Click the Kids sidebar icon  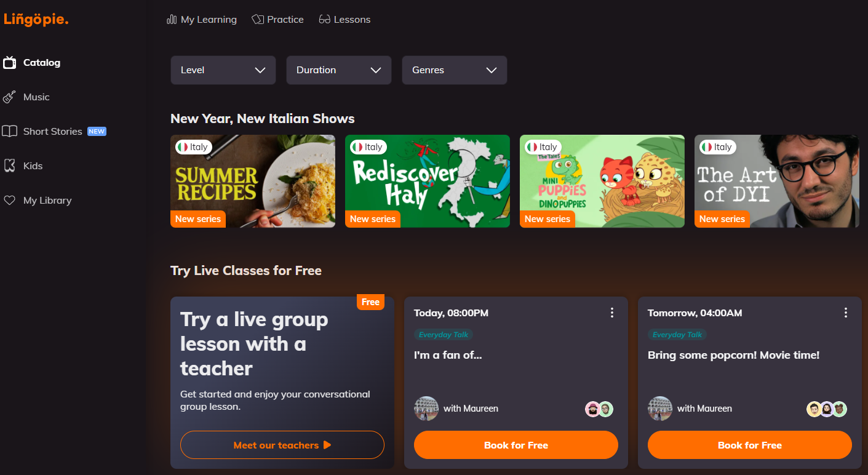9,166
